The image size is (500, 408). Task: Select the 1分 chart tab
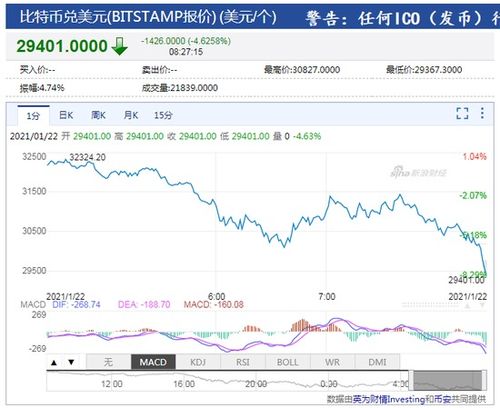click(x=33, y=116)
